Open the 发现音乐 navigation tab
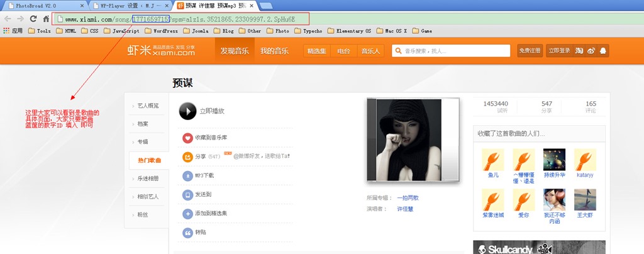Screen dimensions: 644x254 (235, 51)
